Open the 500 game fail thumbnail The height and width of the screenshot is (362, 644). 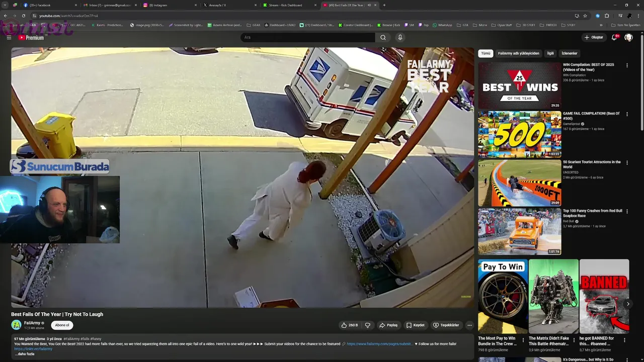pos(520,134)
